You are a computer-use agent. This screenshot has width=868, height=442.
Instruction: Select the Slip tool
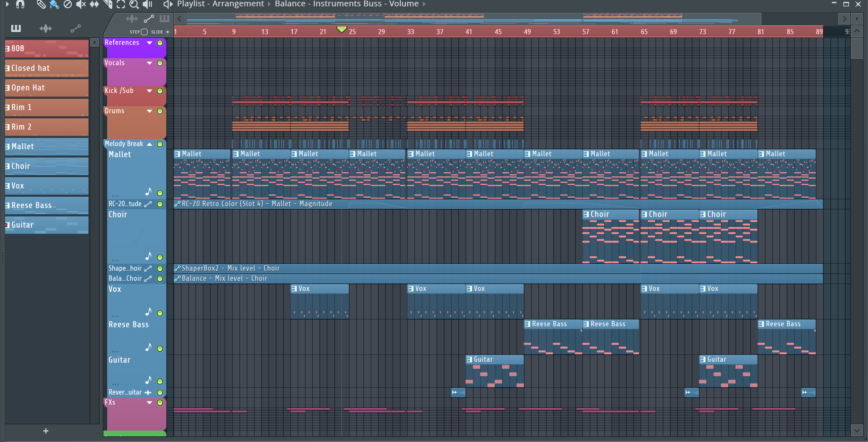click(x=94, y=4)
